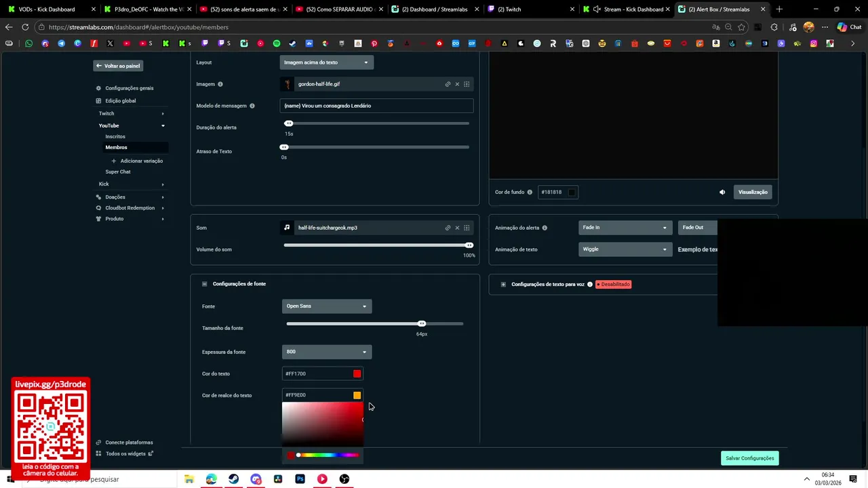This screenshot has height=488, width=868.
Task: Open Fade In alert animation dropdown
Action: point(625,228)
